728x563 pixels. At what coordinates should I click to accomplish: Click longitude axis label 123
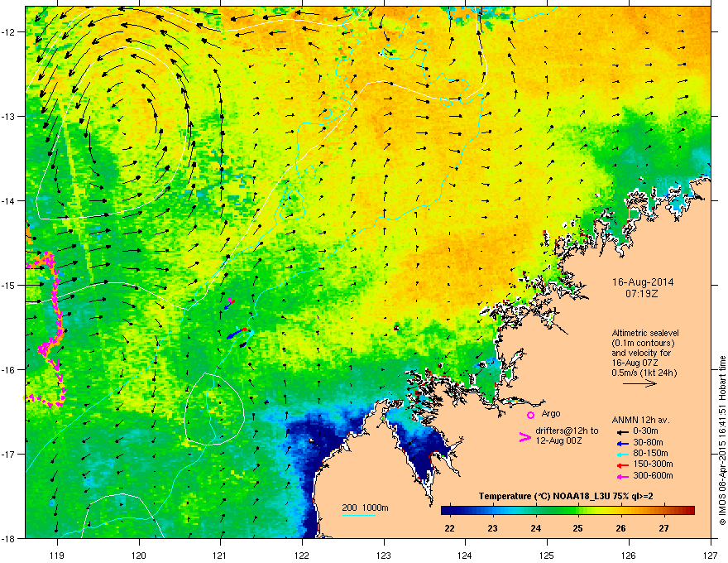[384, 555]
